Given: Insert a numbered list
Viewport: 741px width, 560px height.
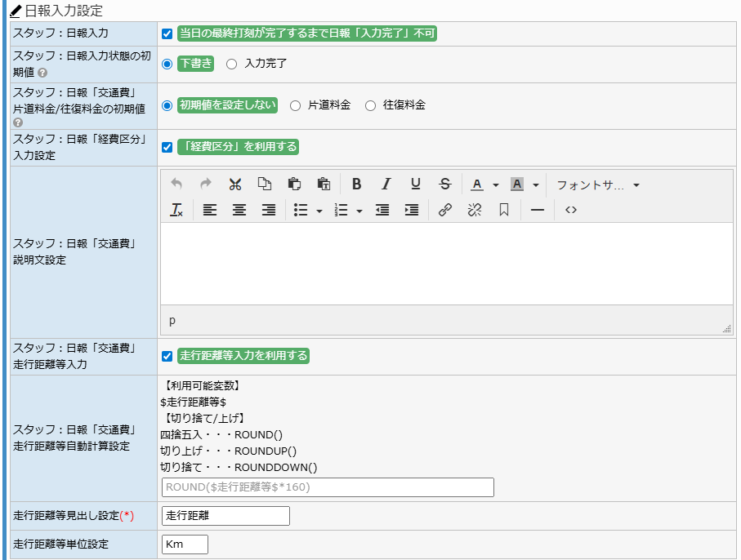Looking at the screenshot, I should tap(341, 210).
